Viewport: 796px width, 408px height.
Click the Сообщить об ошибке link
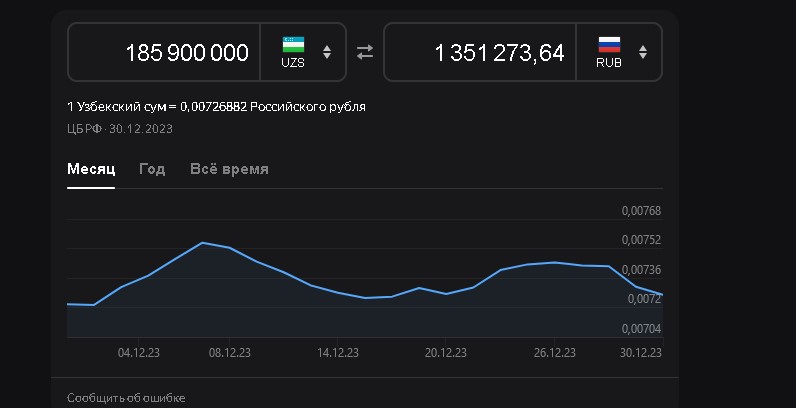coord(126,398)
